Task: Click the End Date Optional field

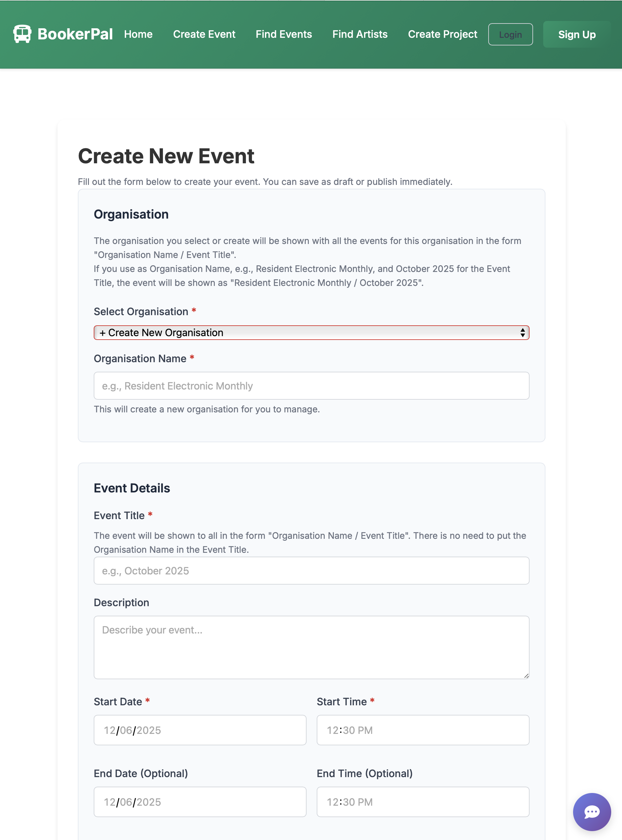Action: point(199,802)
